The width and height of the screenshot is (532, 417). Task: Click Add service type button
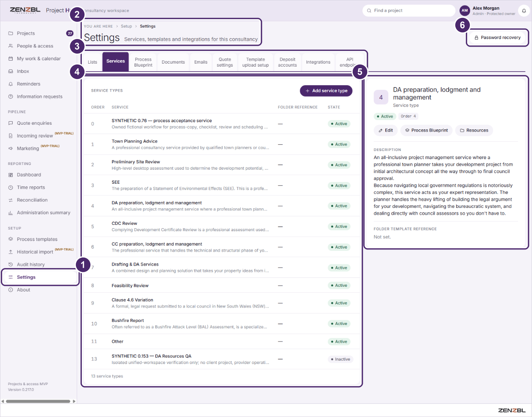point(326,91)
